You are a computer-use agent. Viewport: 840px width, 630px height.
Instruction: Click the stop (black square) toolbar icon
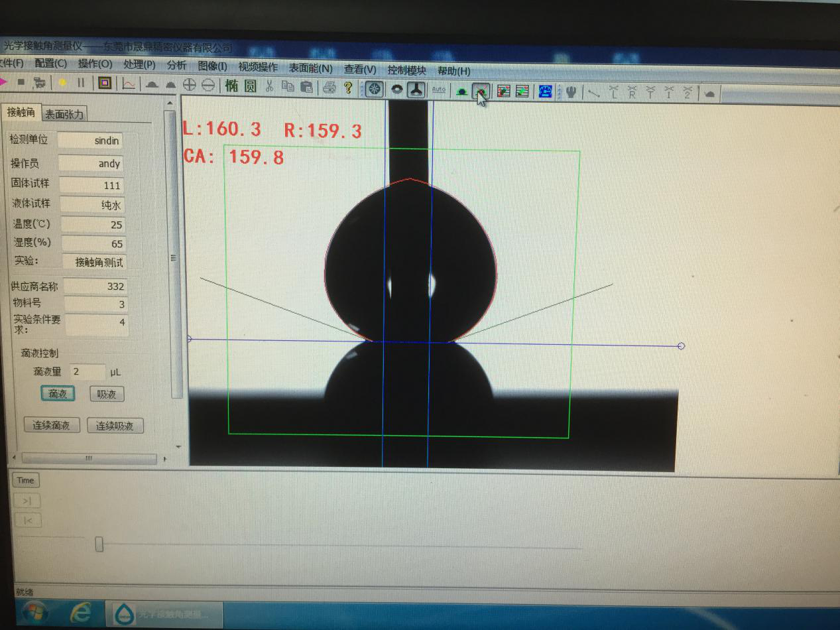coord(21,83)
